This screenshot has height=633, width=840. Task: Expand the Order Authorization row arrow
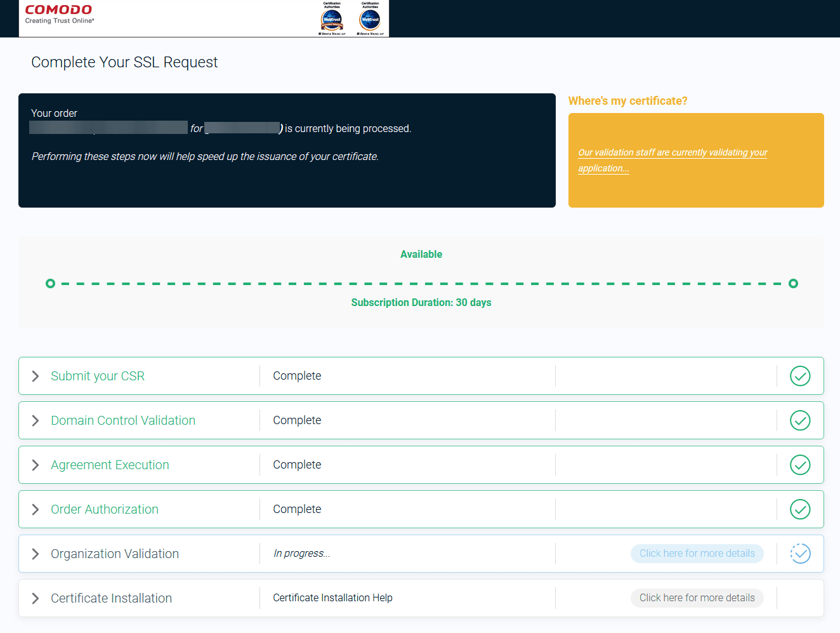(36, 509)
